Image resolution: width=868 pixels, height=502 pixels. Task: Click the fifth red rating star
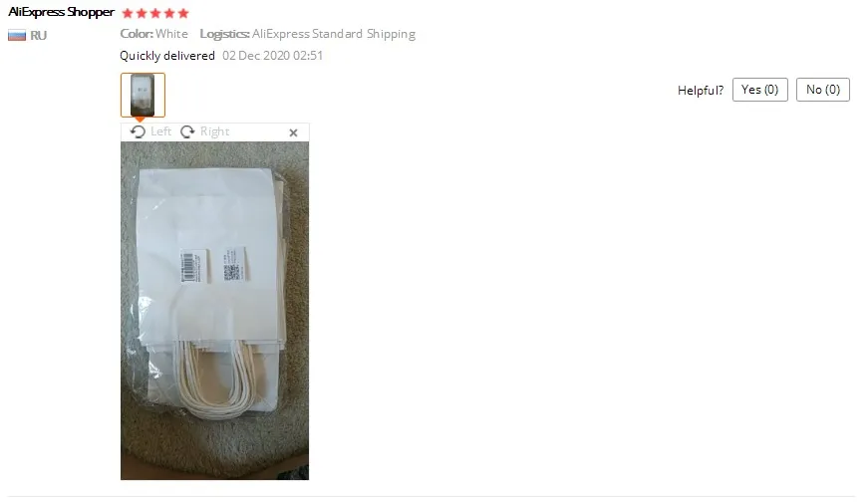[183, 13]
